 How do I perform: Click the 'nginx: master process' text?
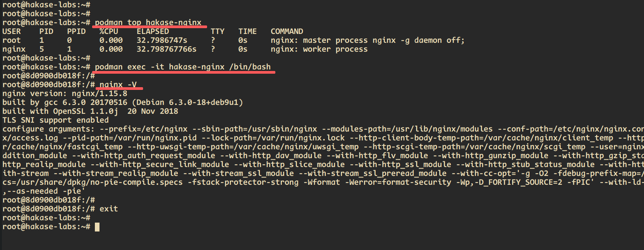319,41
